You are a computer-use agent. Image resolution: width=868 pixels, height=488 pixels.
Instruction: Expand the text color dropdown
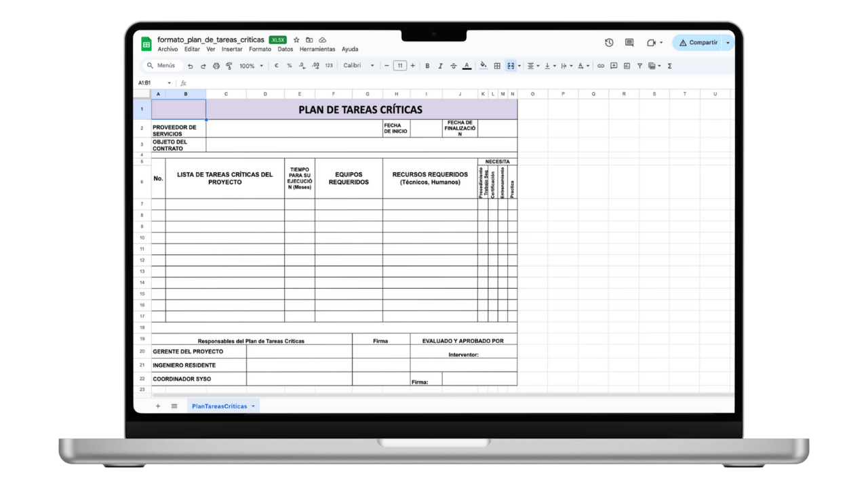[x=467, y=66]
